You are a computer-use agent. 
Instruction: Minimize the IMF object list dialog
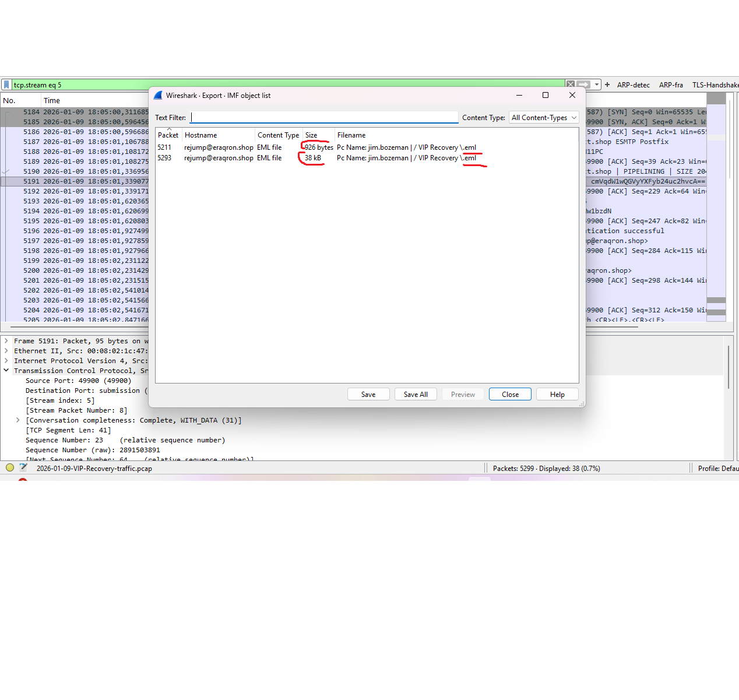[x=519, y=95]
